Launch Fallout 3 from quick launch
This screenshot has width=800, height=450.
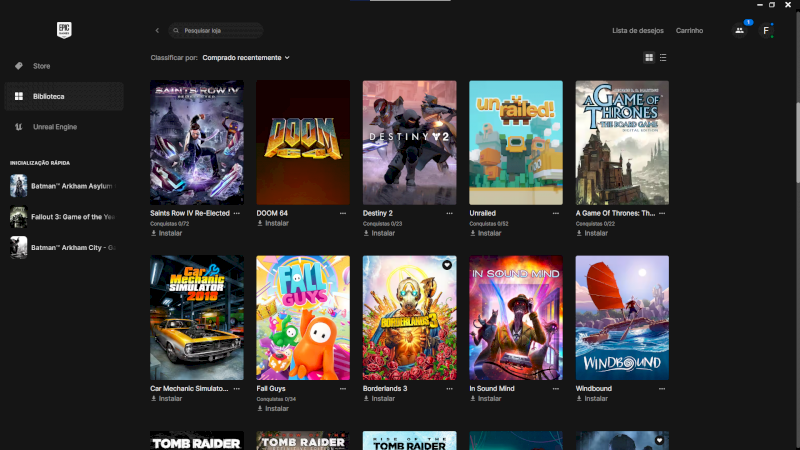coord(19,217)
